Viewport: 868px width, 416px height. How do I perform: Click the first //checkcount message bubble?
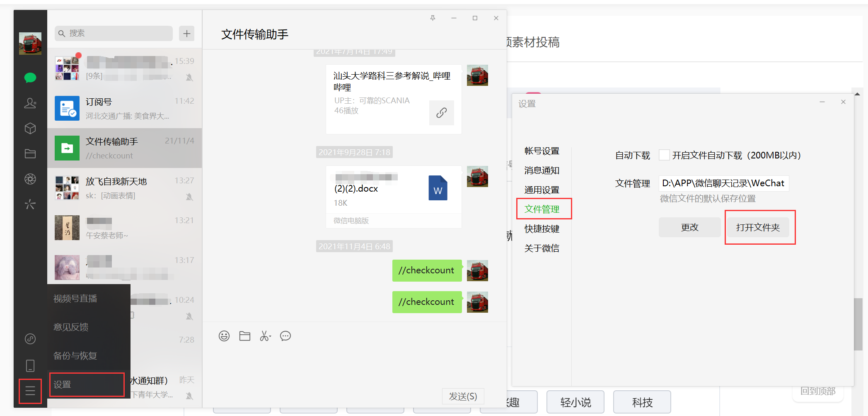click(427, 270)
